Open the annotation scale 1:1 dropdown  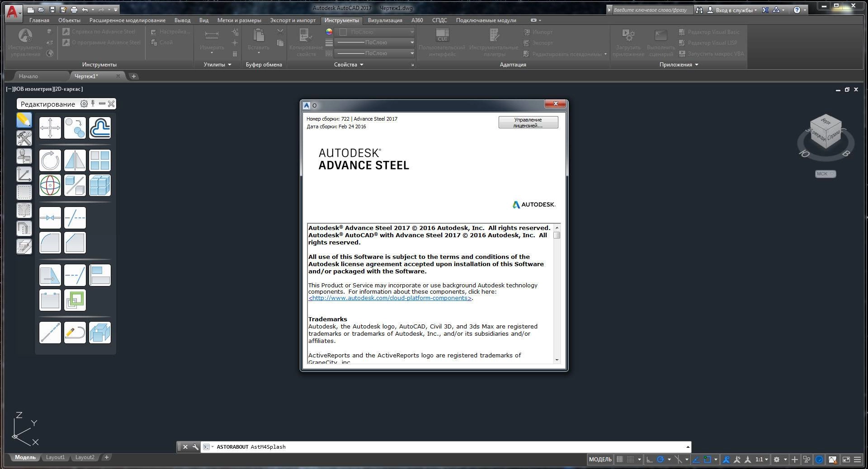click(x=762, y=460)
